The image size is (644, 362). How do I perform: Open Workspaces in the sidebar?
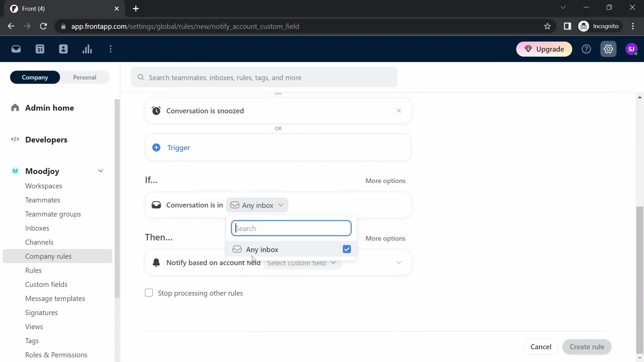click(44, 186)
